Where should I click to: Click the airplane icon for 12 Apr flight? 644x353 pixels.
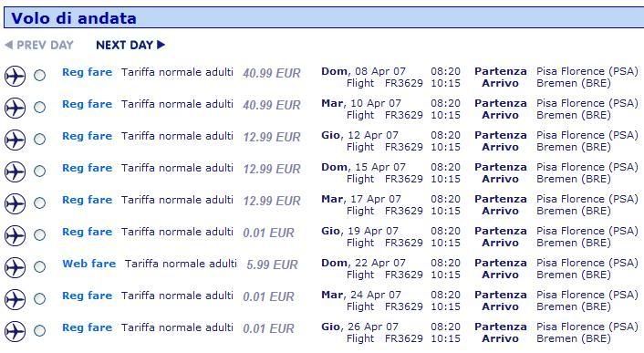click(15, 140)
